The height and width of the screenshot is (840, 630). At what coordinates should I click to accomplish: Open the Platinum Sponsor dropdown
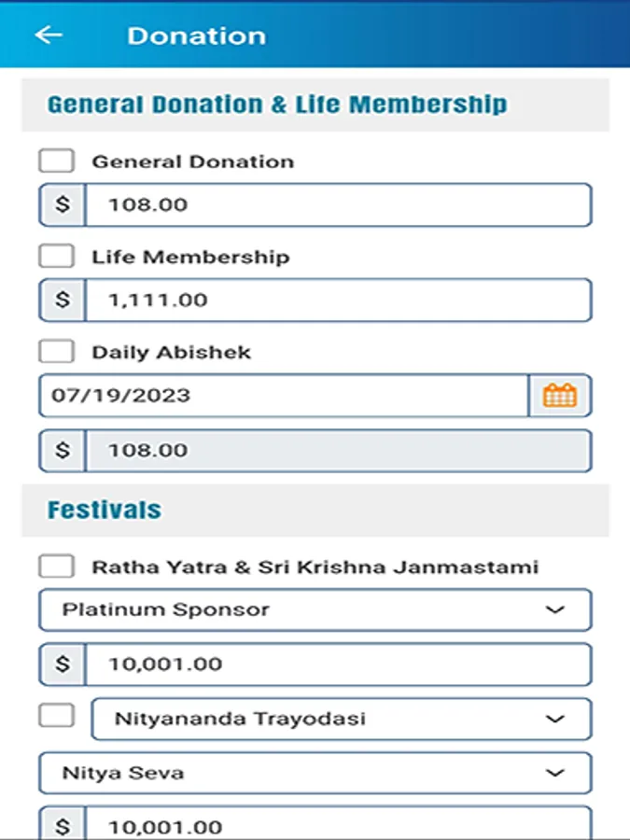point(315,610)
